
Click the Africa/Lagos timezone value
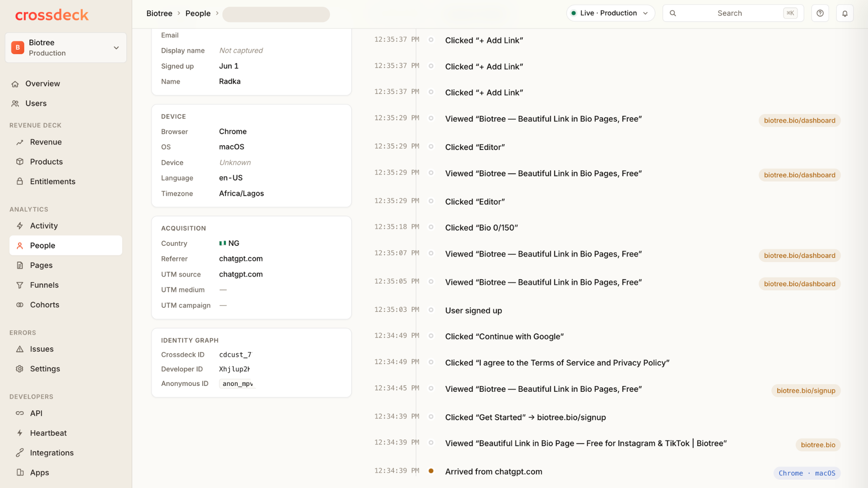(241, 194)
